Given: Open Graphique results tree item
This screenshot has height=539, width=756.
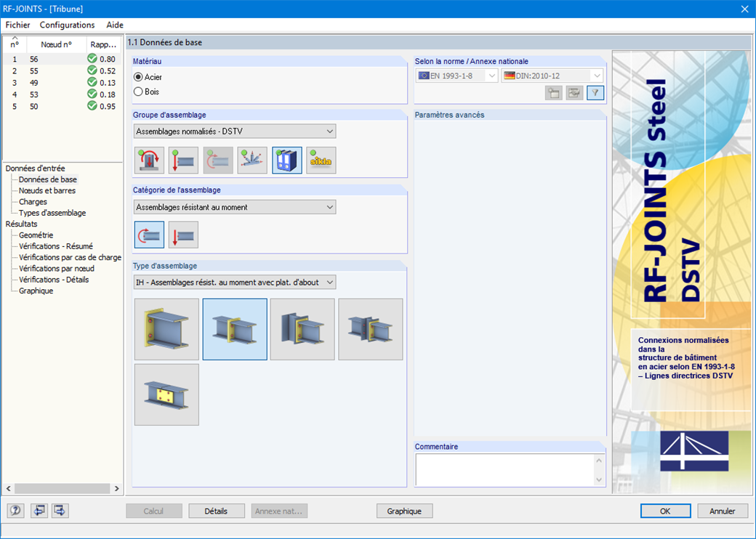Looking at the screenshot, I should (36, 291).
